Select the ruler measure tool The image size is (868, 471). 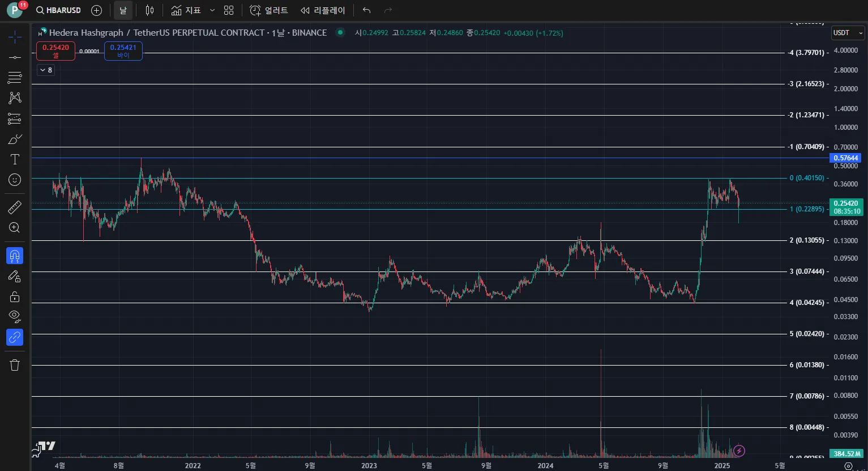(x=15, y=207)
